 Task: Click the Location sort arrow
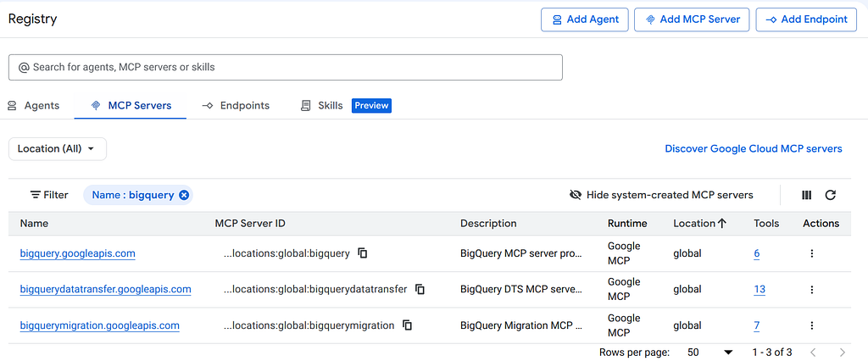pos(721,224)
